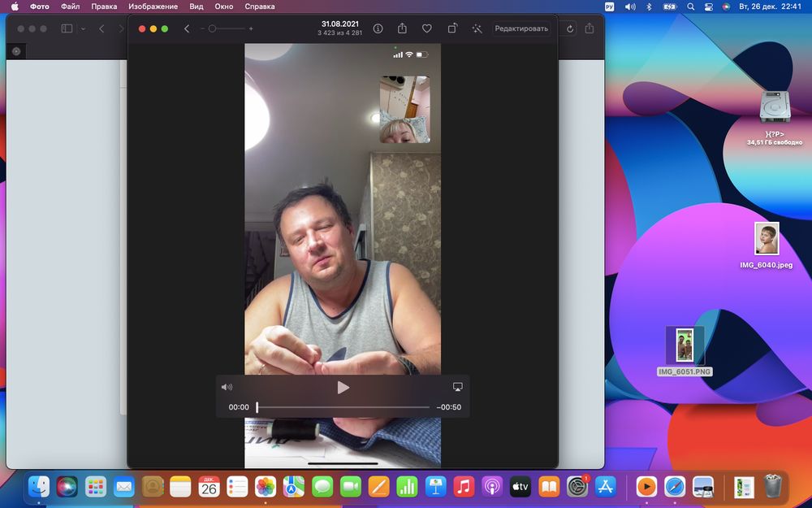This screenshot has width=812, height=508.
Task: Select the hard drive on desktop
Action: pos(775,107)
